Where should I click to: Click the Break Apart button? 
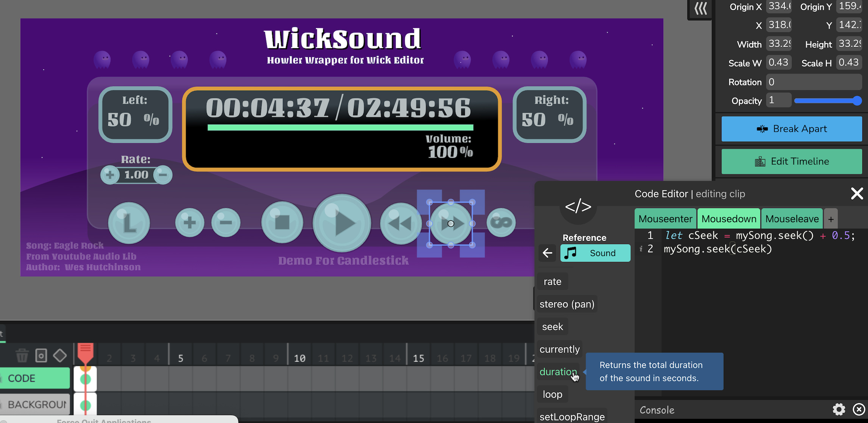tap(792, 129)
